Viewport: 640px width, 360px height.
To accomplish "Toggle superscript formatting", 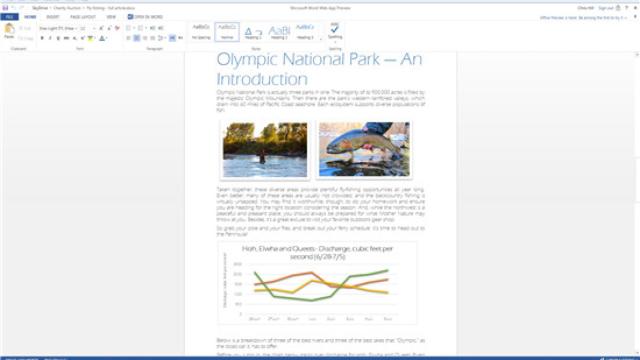I will pyautogui.click(x=82, y=38).
